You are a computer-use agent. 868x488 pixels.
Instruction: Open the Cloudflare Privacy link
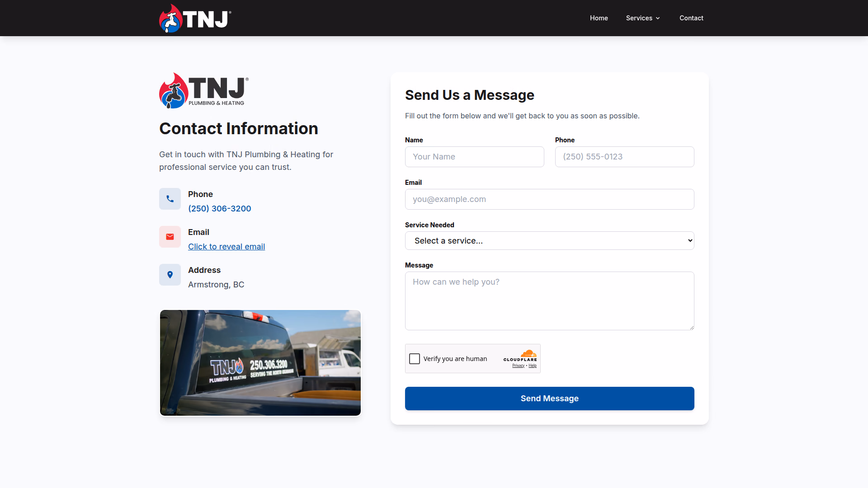[518, 366]
